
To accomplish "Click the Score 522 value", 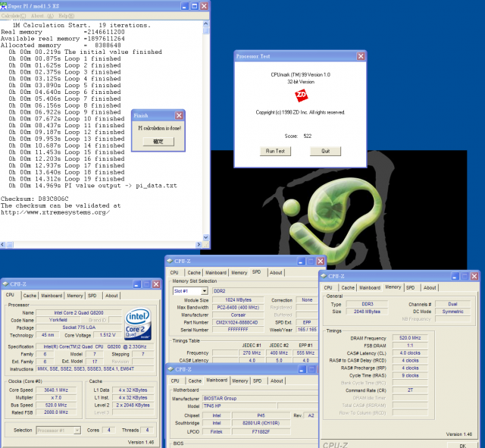I will (308, 136).
